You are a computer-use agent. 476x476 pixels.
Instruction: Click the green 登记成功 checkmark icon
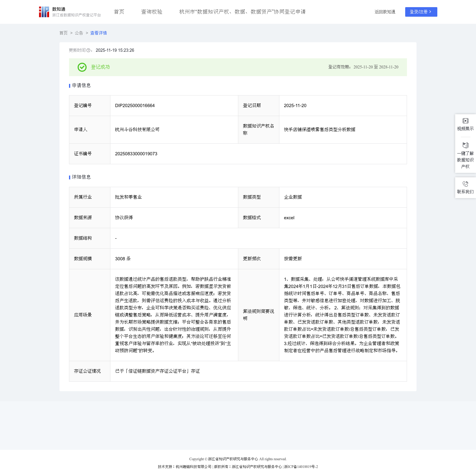coord(82,67)
